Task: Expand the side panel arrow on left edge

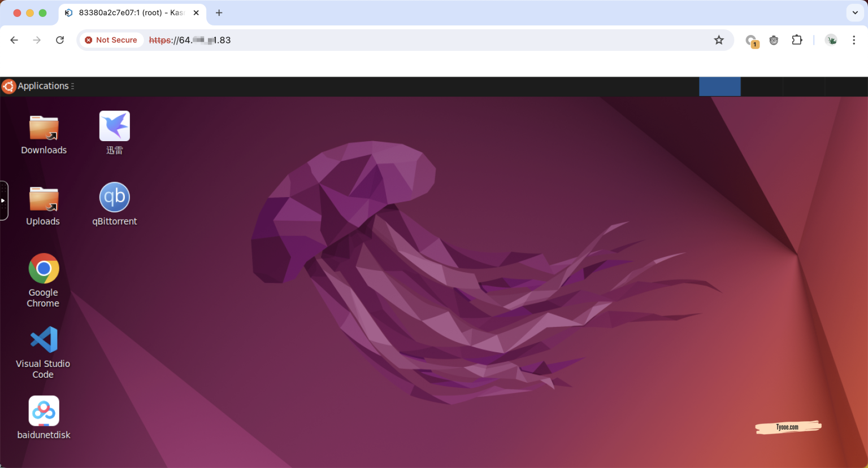Action: 5,200
